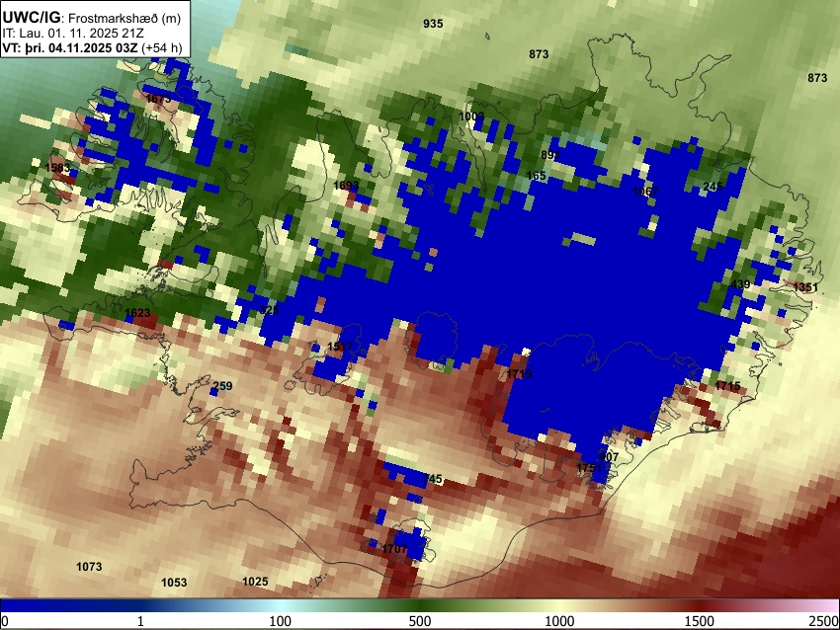Click the 1719 value label
Image resolution: width=840 pixels, height=630 pixels.
(519, 373)
